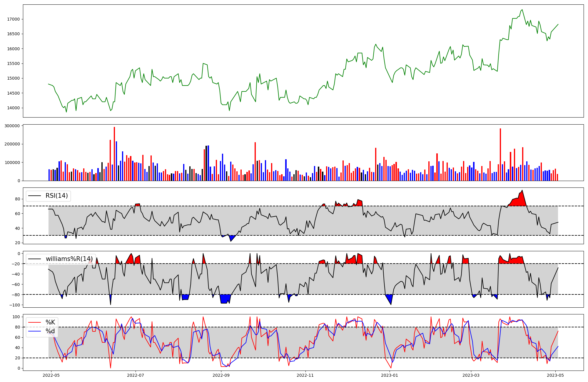Click the 2022-05 x-axis date label
Screen dimensions: 588x382
coord(51,375)
